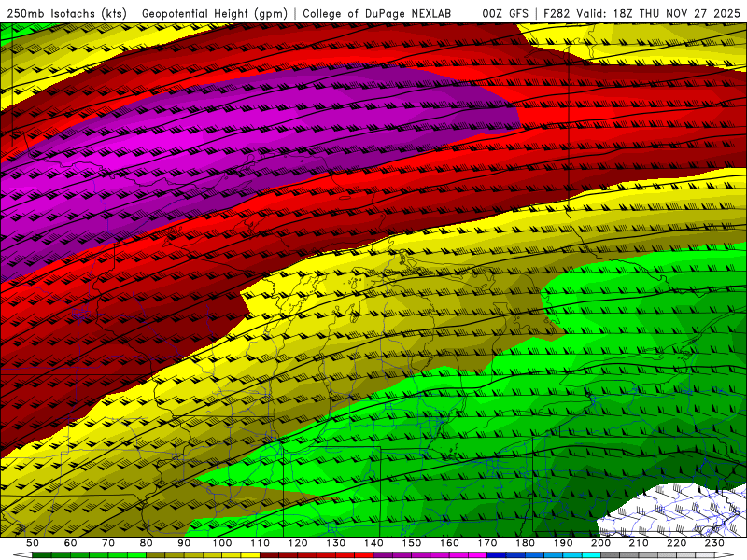The image size is (747, 560).
Task: Select the '80' label on the legend
Action: point(147,543)
